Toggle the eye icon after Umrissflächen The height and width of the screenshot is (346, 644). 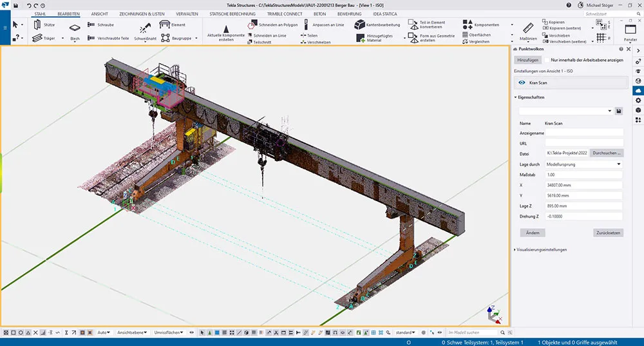tap(191, 332)
